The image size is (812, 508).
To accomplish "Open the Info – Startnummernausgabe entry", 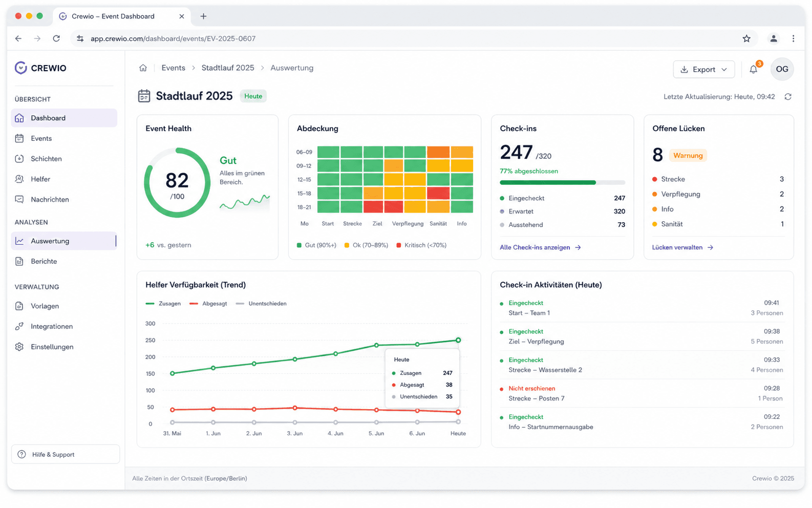I will tap(642, 422).
